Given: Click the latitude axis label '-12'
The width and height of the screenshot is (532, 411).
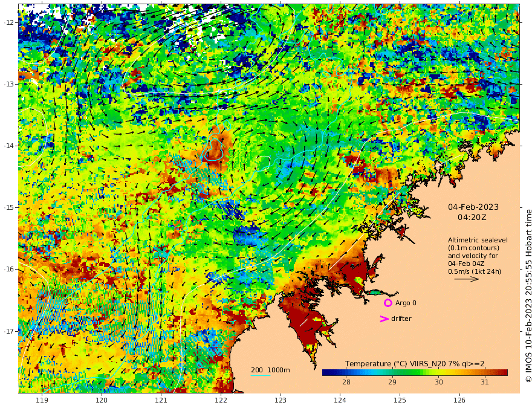Looking at the screenshot, I should pyautogui.click(x=9, y=22).
